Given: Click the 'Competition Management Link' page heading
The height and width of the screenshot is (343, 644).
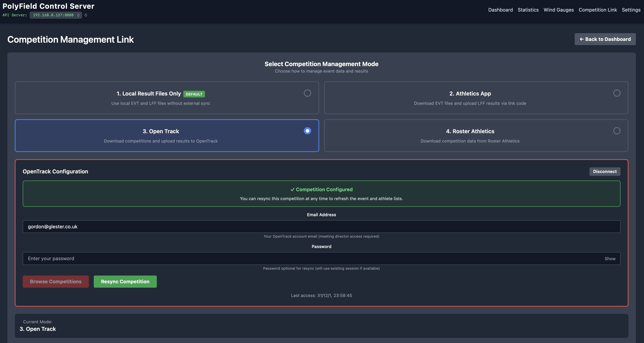Looking at the screenshot, I should point(70,39).
